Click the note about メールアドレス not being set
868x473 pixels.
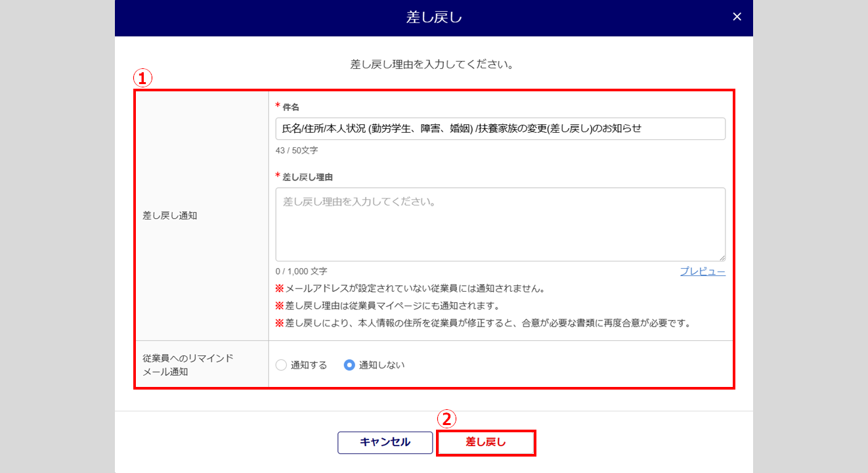410,288
